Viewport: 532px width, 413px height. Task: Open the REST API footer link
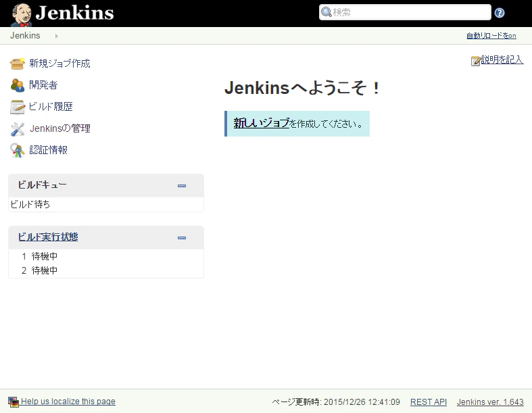point(429,402)
